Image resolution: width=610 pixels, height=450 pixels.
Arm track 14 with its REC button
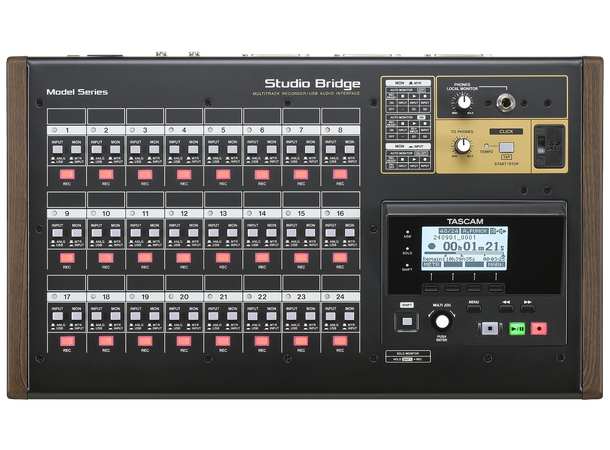click(x=262, y=257)
